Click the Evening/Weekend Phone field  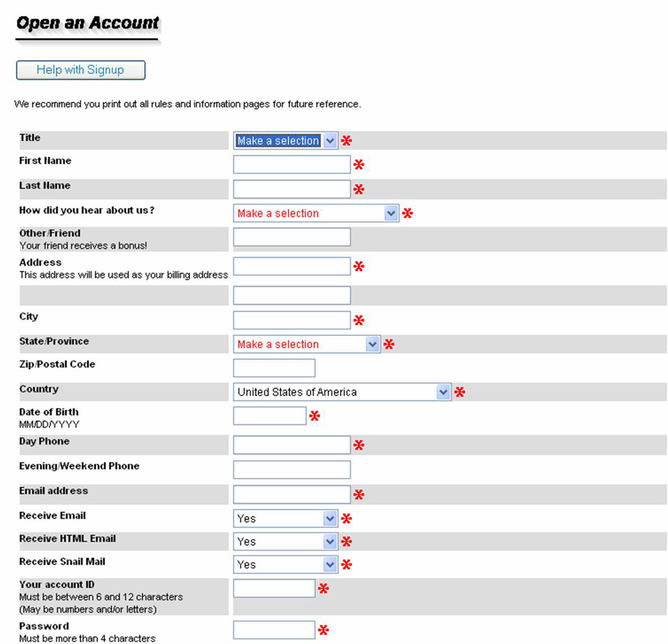click(291, 470)
